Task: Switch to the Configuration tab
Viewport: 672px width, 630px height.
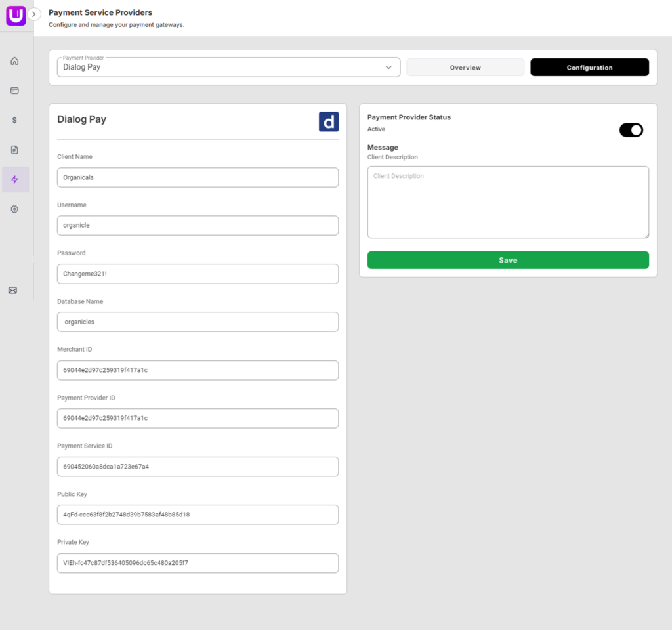Action: (x=589, y=68)
